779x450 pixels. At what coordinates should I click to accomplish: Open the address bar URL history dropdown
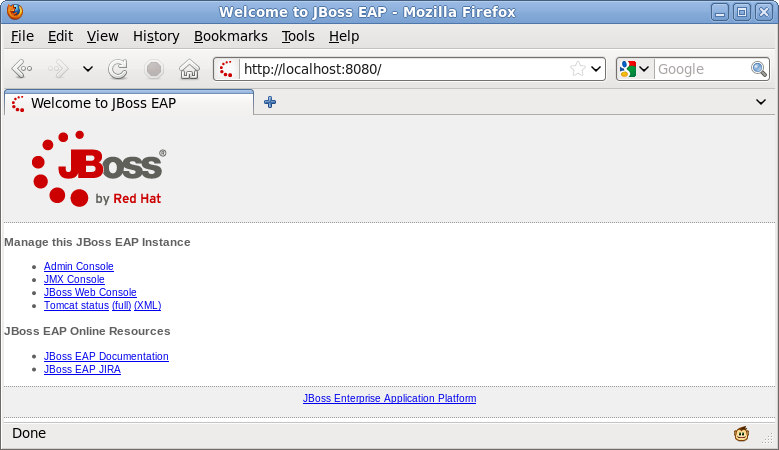pos(596,69)
